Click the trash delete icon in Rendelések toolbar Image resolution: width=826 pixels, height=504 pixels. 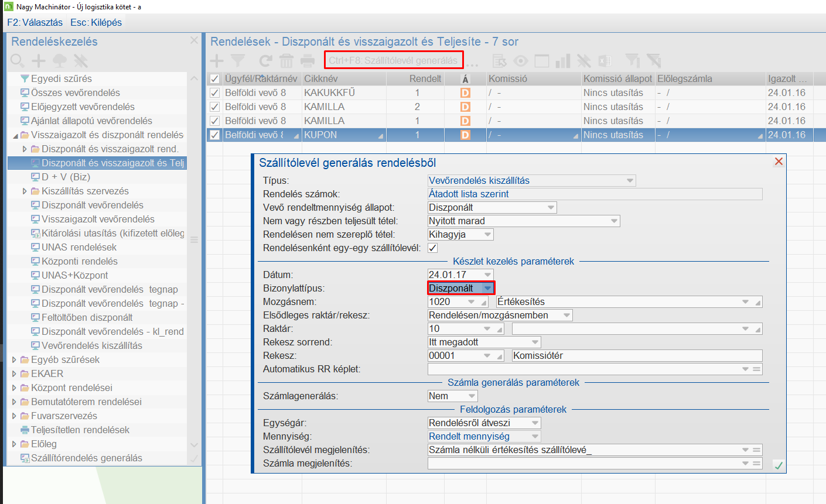tap(286, 60)
